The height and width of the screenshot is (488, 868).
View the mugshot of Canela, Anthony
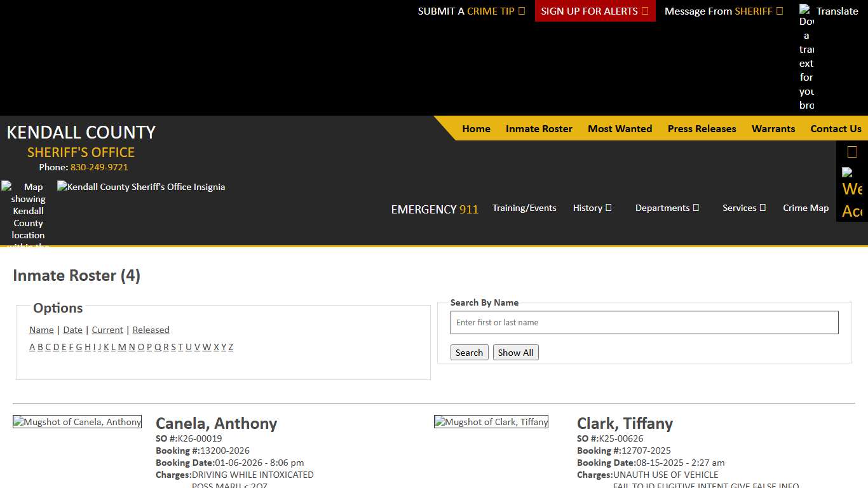(x=77, y=421)
